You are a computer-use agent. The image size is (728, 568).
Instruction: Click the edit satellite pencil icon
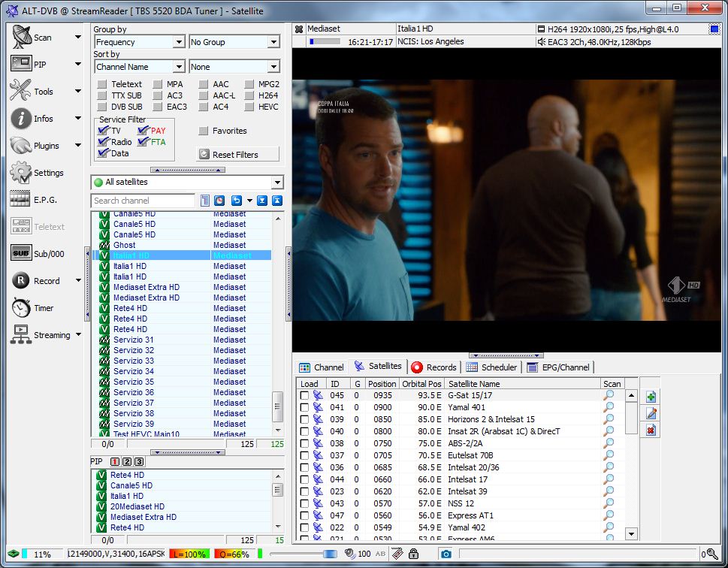click(x=651, y=413)
